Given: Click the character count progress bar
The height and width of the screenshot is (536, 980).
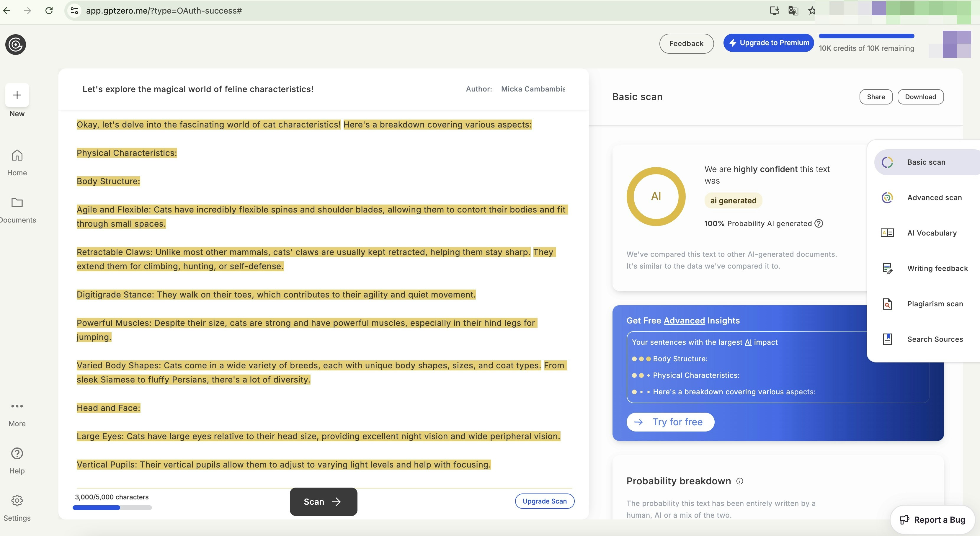Looking at the screenshot, I should point(112,507).
